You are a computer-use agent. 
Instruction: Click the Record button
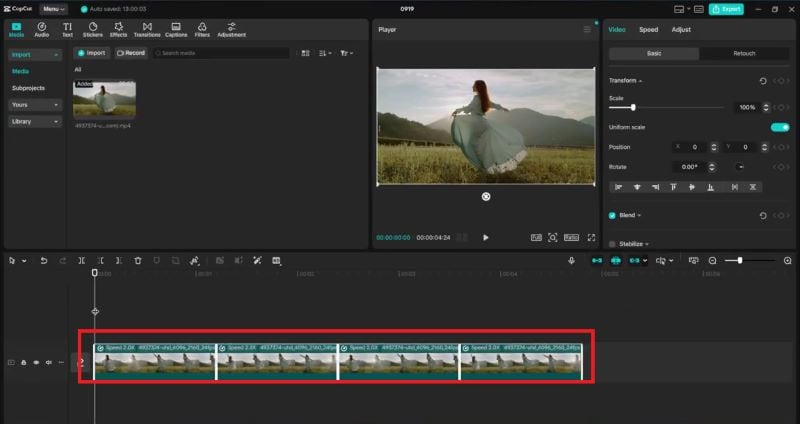131,53
